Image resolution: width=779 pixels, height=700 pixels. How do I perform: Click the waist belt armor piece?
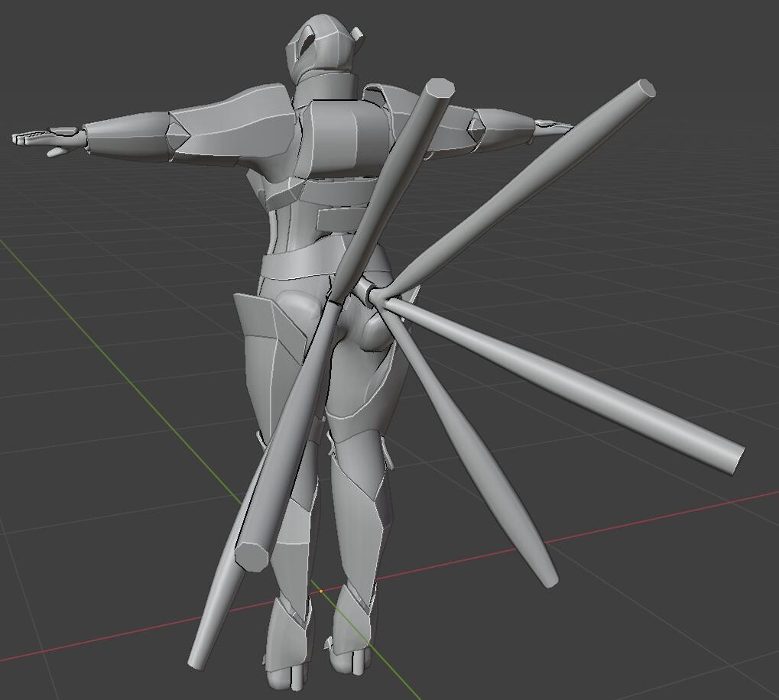click(x=306, y=266)
